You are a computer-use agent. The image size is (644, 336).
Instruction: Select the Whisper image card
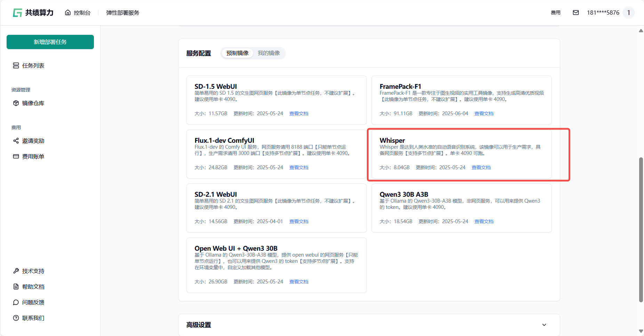[x=461, y=154]
